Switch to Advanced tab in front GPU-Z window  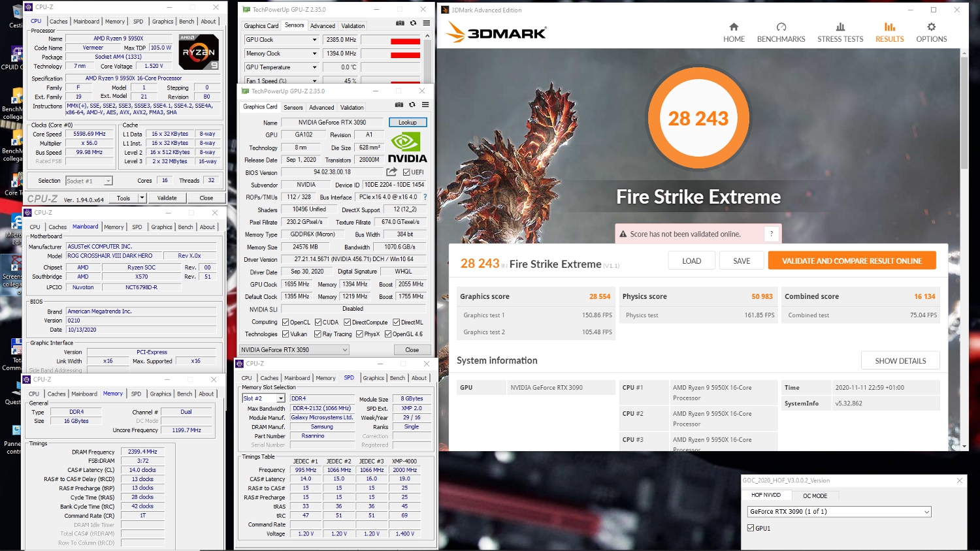(321, 107)
